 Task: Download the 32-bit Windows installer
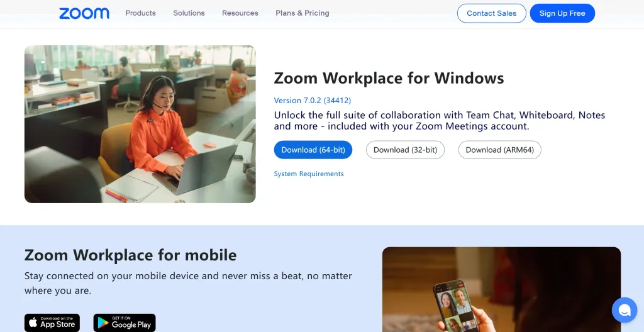406,150
